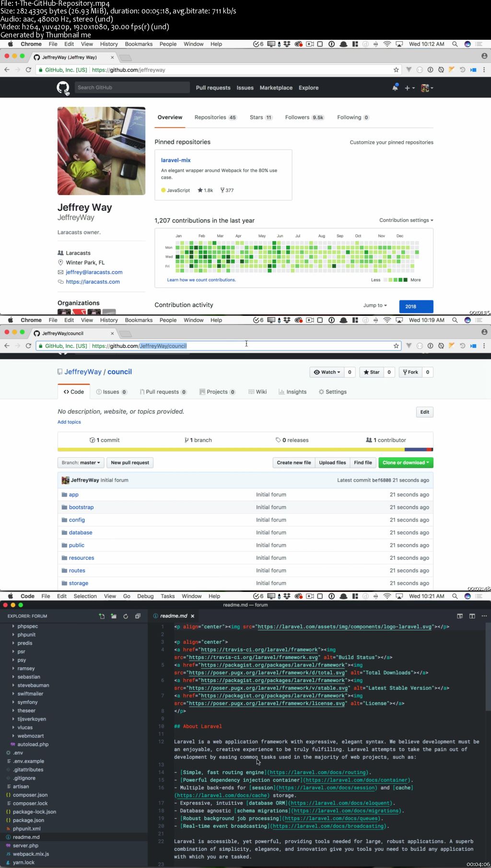This screenshot has height=868, width=491.
Task: Open the GitHub notifications bell
Action: [x=395, y=88]
